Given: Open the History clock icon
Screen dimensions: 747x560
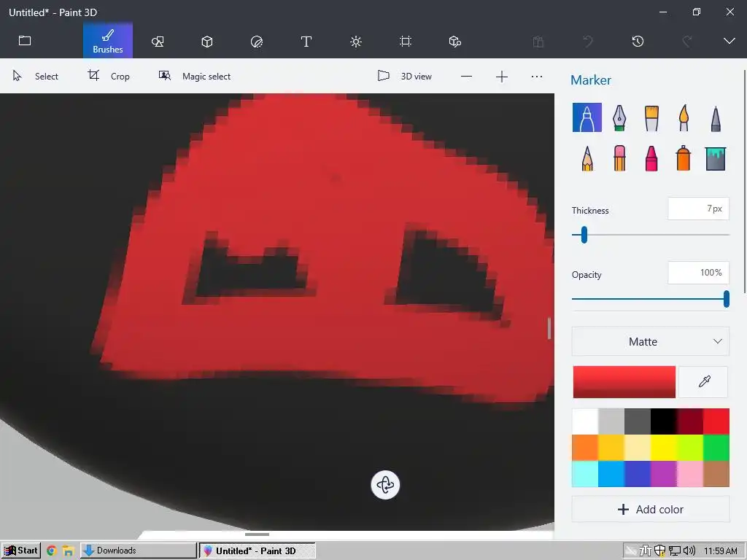Looking at the screenshot, I should [638, 42].
